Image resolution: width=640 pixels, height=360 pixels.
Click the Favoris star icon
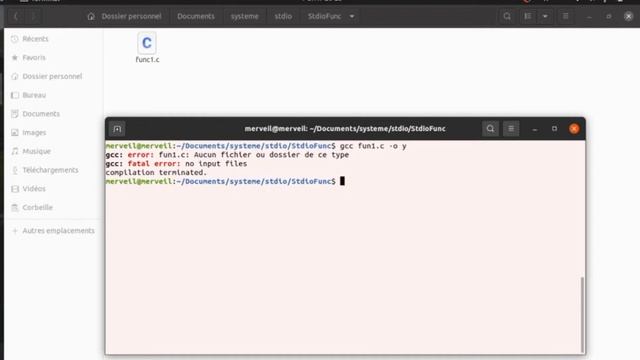15,58
